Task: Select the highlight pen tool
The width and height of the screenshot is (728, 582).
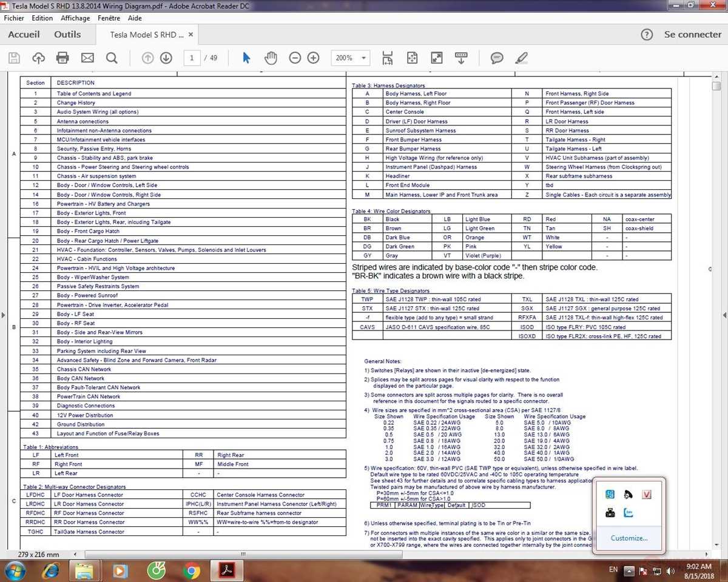Action: (521, 58)
